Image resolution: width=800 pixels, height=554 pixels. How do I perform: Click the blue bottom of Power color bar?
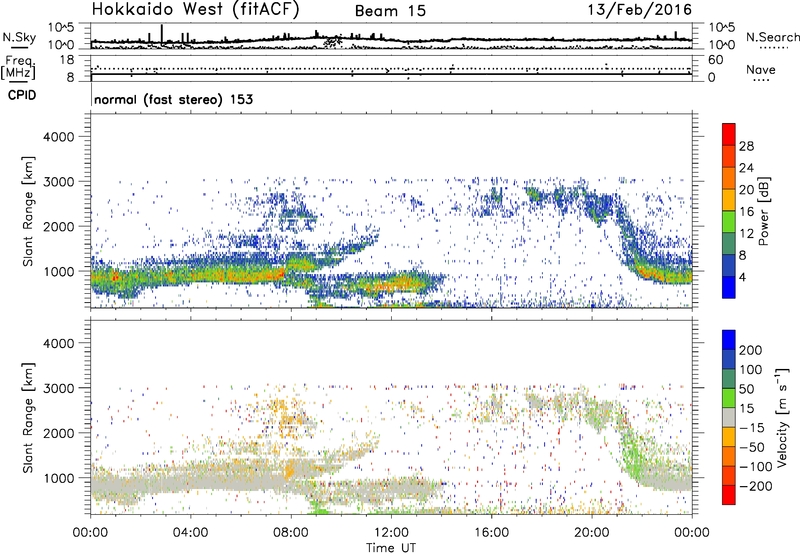point(729,287)
